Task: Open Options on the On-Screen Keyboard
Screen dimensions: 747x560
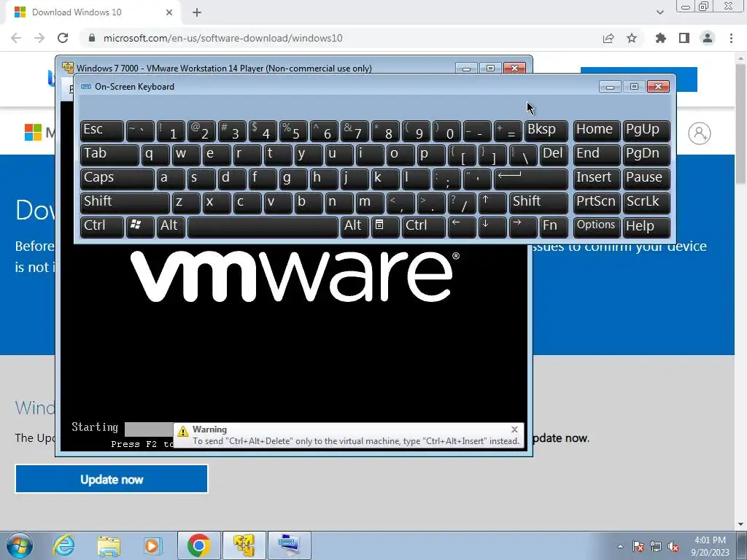Action: 597,226
